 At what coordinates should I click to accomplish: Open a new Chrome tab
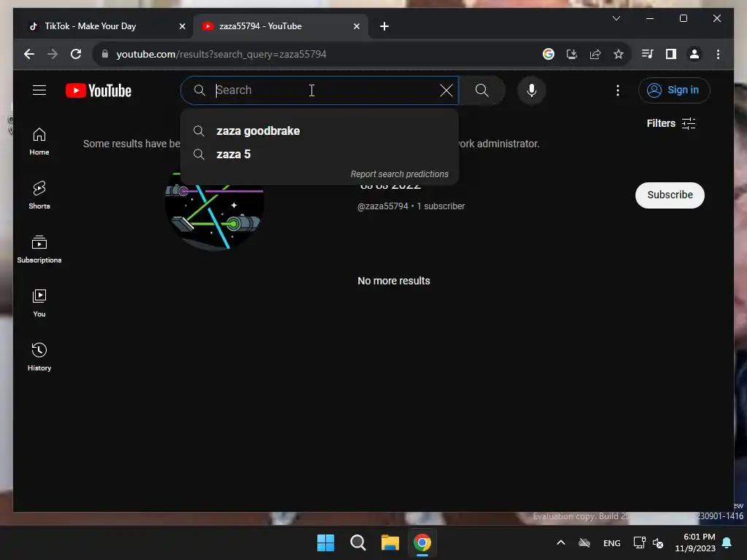[x=384, y=26]
